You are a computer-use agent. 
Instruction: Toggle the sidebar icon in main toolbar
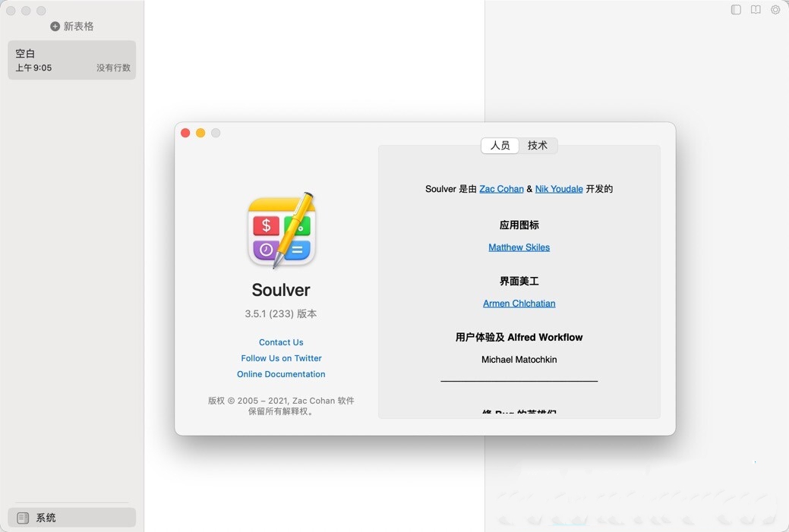[x=736, y=10]
